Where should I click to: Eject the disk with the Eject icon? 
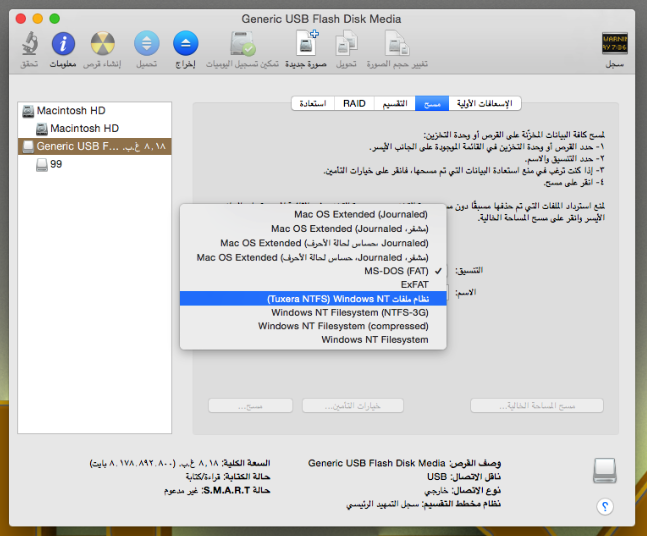click(x=186, y=43)
